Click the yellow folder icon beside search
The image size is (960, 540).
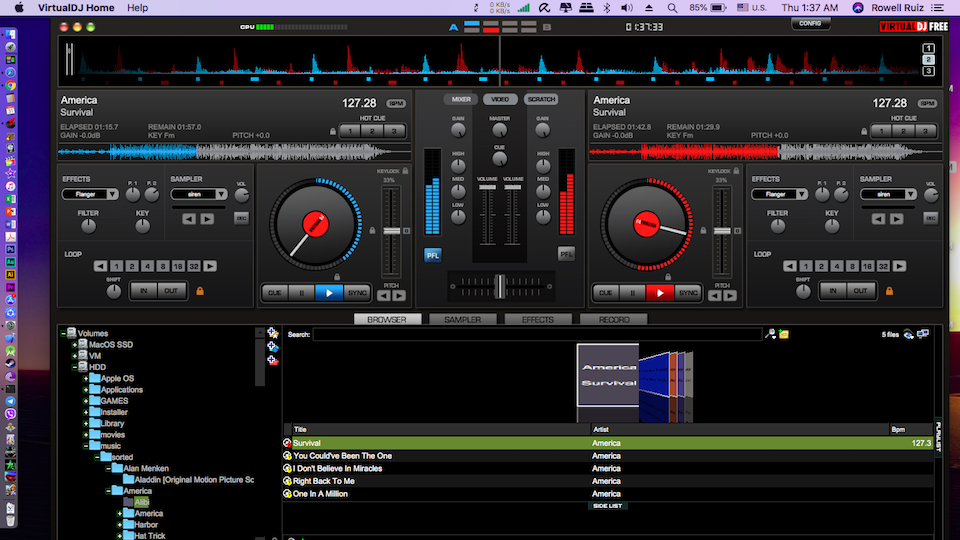click(784, 334)
